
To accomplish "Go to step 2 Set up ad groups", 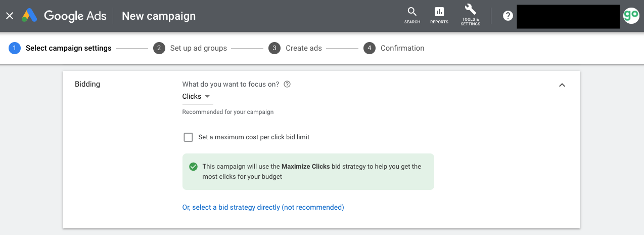I will pos(190,48).
